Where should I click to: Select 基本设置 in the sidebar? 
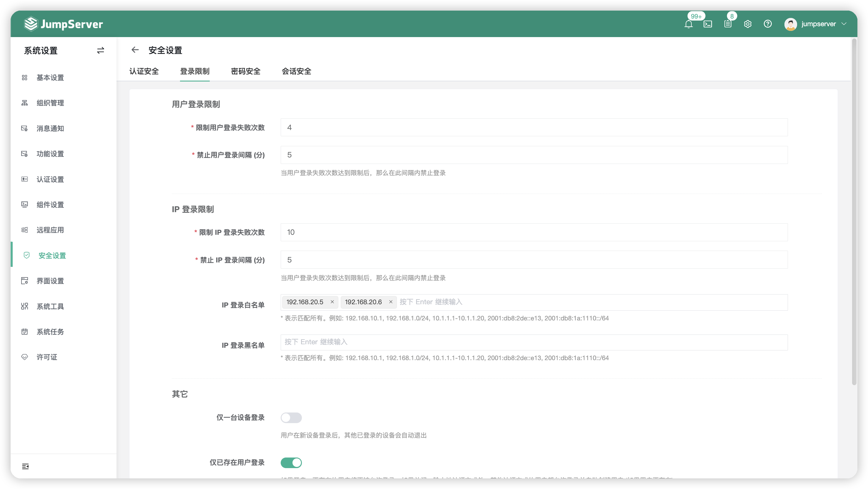50,77
